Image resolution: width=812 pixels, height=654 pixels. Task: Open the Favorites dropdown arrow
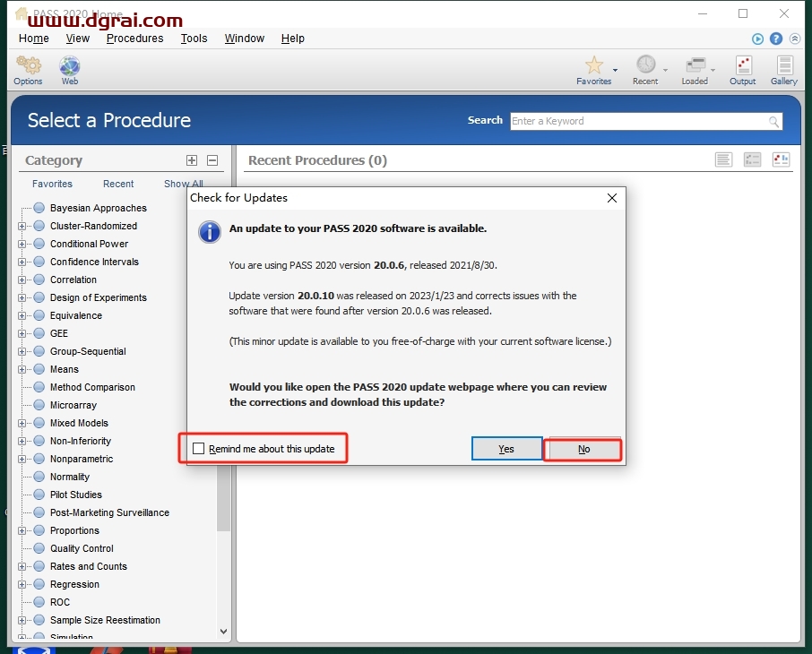point(615,70)
